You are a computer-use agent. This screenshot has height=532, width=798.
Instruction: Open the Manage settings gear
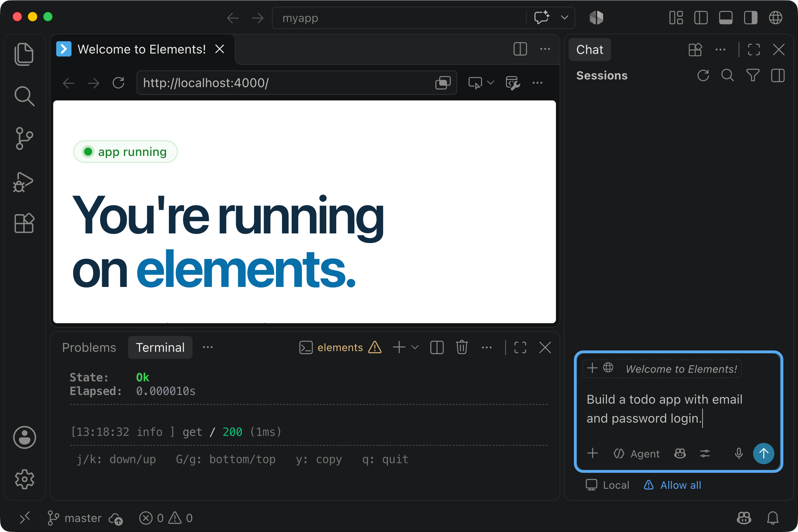click(24, 479)
